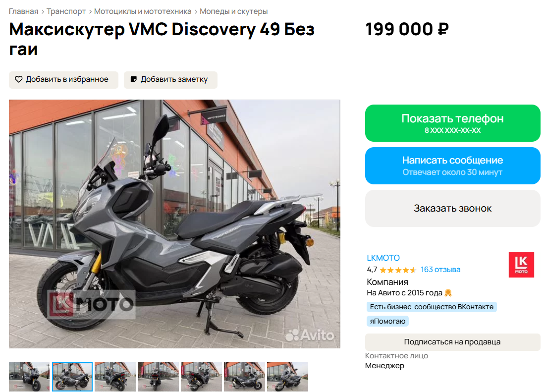Open the LKMOTO red seller logo
The height and width of the screenshot is (392, 546).
[521, 265]
